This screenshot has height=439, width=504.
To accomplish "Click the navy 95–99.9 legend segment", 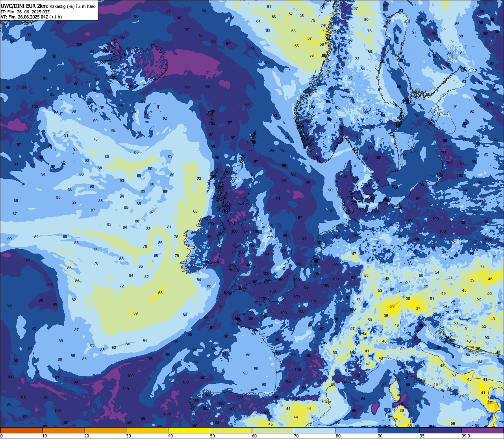I will point(441,430).
